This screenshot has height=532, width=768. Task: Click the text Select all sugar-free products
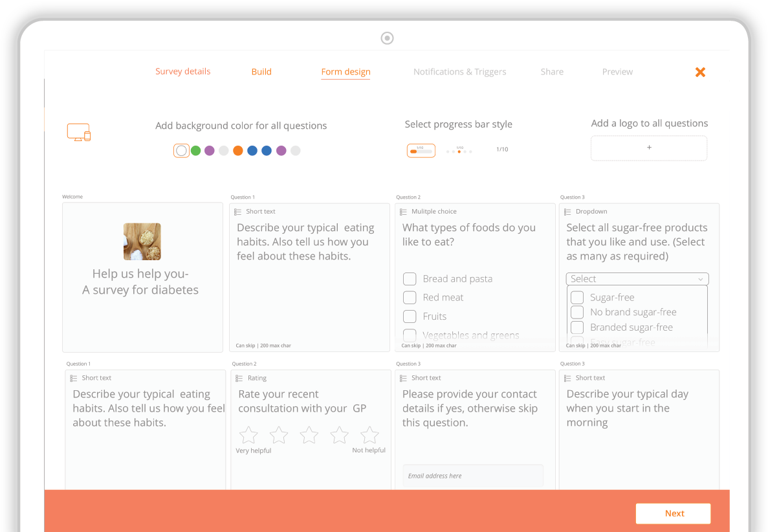click(x=637, y=241)
